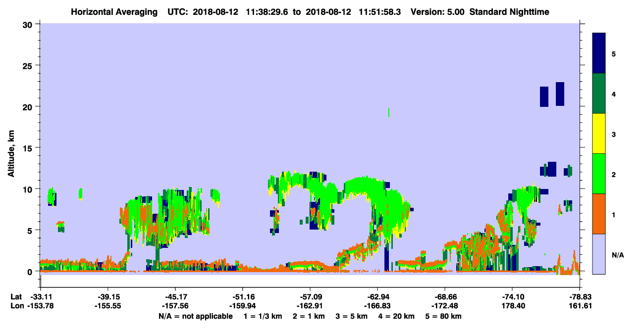Click the latitude value '-74.10'

[512, 297]
